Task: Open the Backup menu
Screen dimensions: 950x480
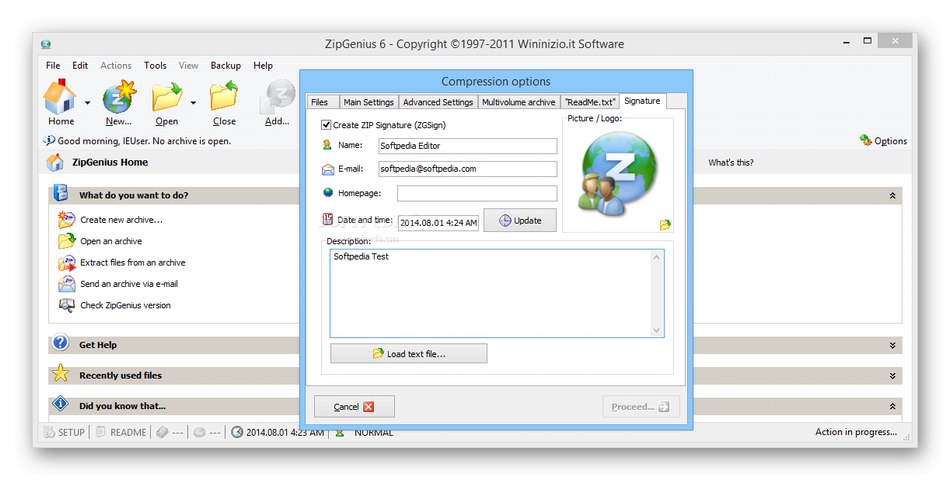Action: (x=225, y=65)
